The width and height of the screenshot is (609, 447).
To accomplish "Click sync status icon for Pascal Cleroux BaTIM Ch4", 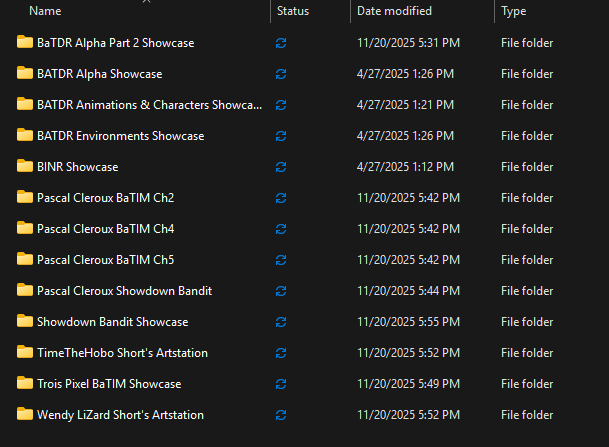I will pos(281,229).
